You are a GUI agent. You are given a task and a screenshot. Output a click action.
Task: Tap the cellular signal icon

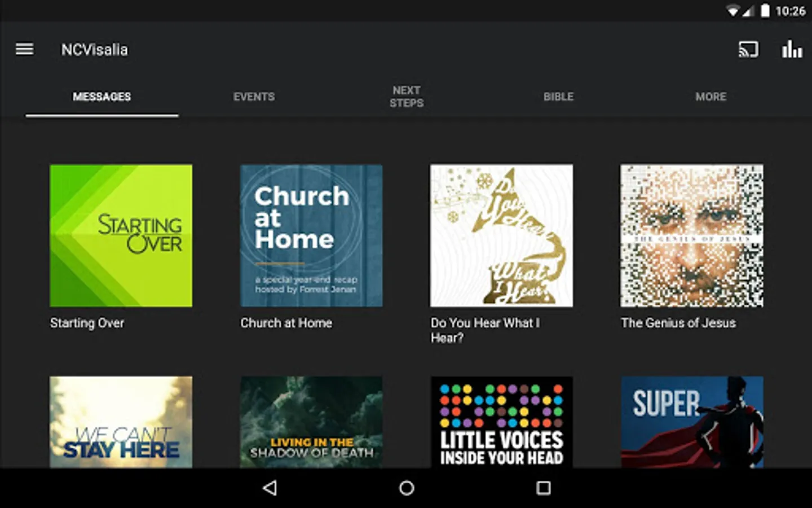[748, 11]
